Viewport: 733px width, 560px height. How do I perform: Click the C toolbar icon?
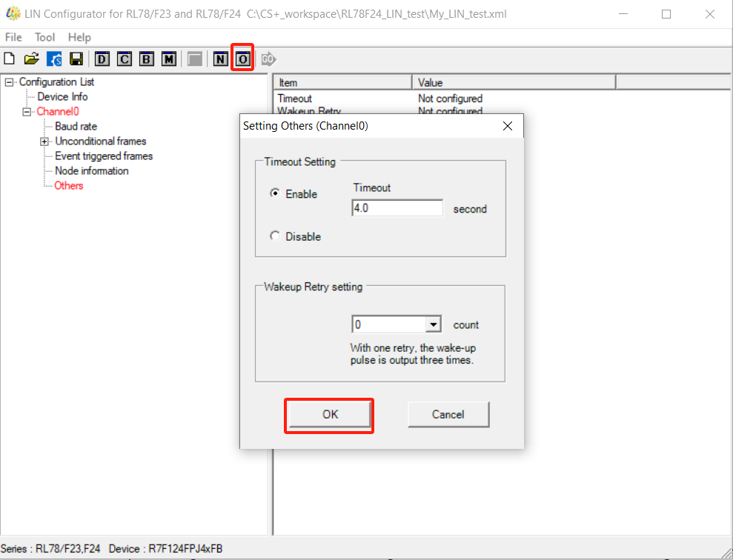tap(125, 59)
